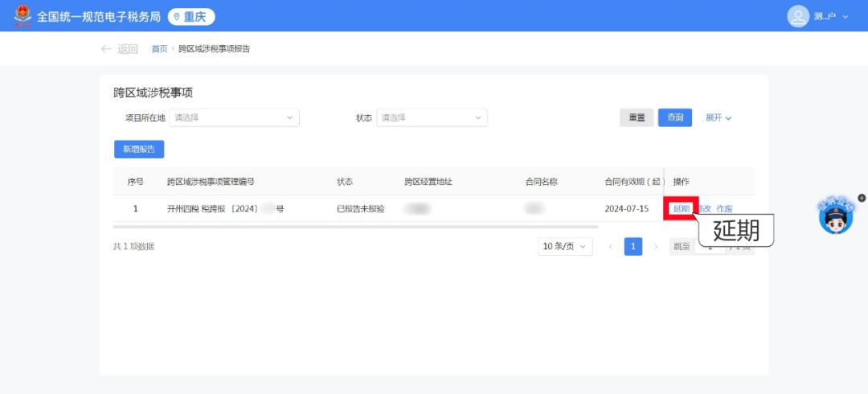Open the 10条/页 page size dropdown
Screen dimensions: 868x394
(565, 247)
